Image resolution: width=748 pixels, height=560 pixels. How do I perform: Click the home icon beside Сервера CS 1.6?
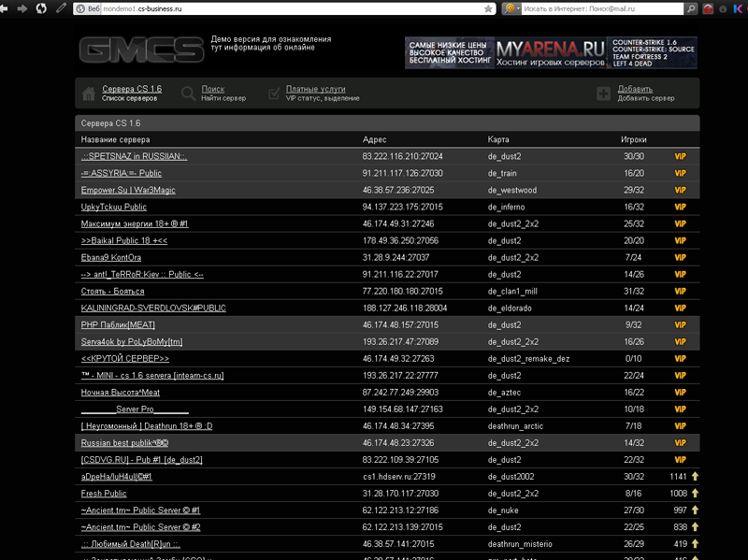click(x=89, y=93)
